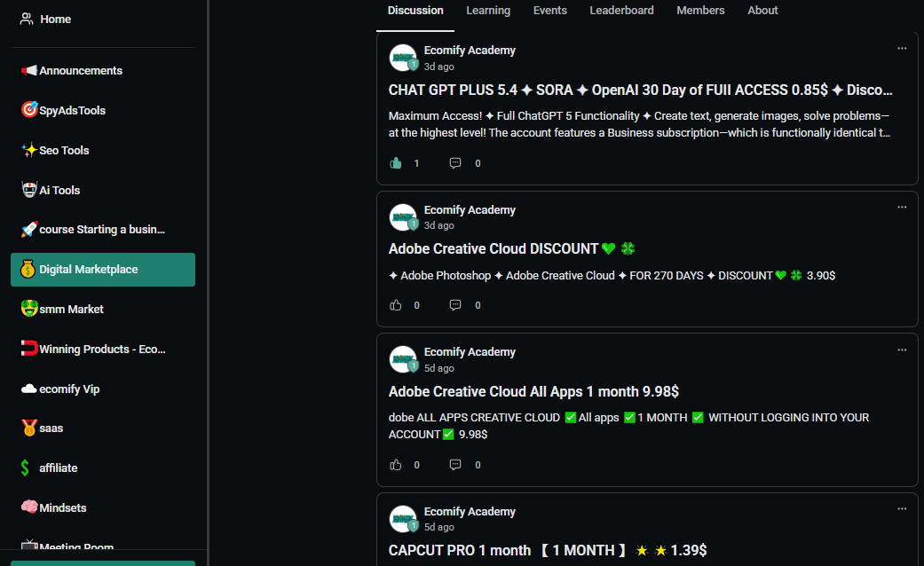Click the Digital Marketplace label in sidebar
The image size is (924, 566).
89,270
